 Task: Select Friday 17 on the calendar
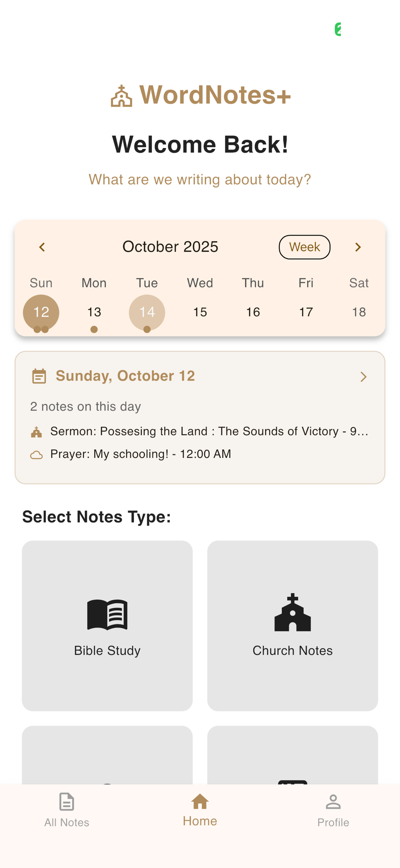[306, 312]
